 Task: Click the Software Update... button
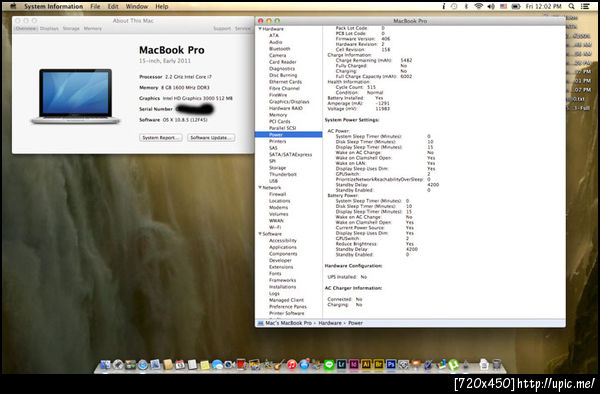point(211,138)
